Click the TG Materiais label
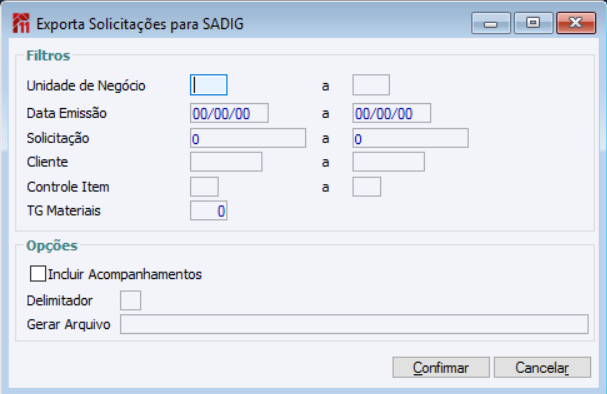607x394 pixels. pyautogui.click(x=63, y=211)
